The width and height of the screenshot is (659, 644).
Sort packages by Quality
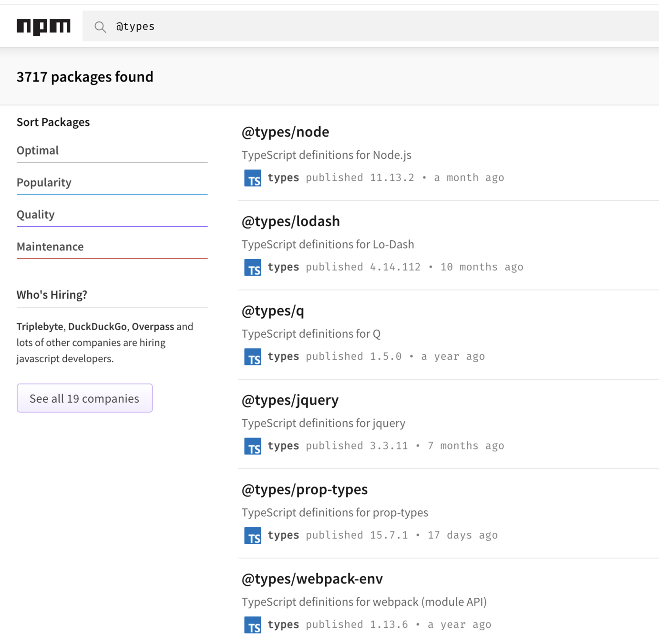coord(112,215)
